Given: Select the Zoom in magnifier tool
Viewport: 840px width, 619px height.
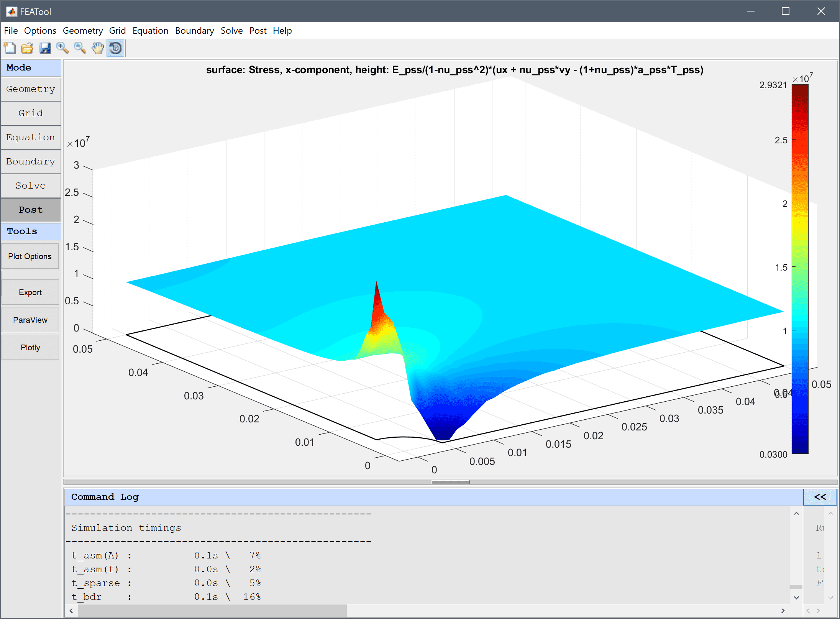Looking at the screenshot, I should tap(62, 48).
